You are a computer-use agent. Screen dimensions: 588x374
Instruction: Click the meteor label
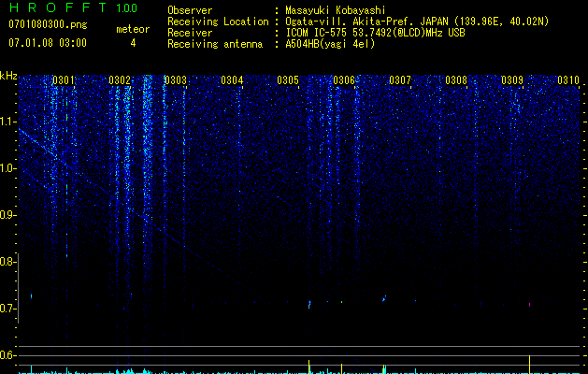coord(133,29)
